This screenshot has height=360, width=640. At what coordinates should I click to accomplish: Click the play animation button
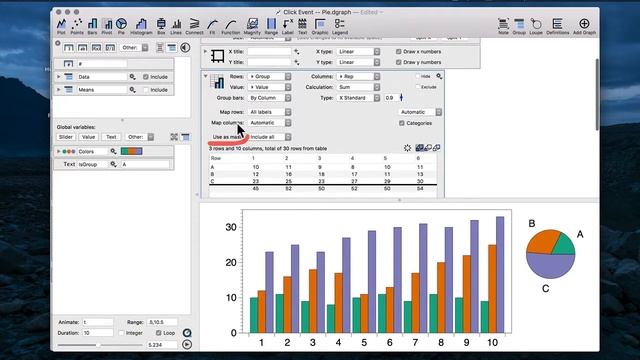coord(187,344)
